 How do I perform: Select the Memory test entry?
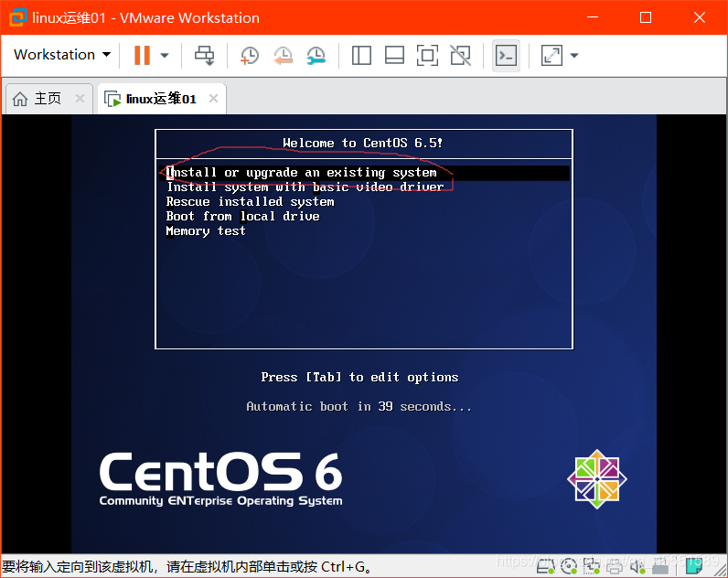click(206, 231)
